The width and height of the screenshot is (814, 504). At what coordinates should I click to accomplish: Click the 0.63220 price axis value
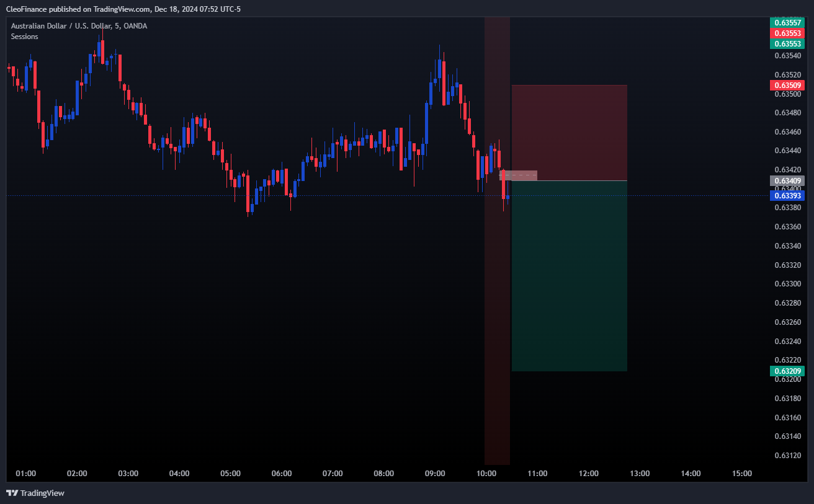788,360
